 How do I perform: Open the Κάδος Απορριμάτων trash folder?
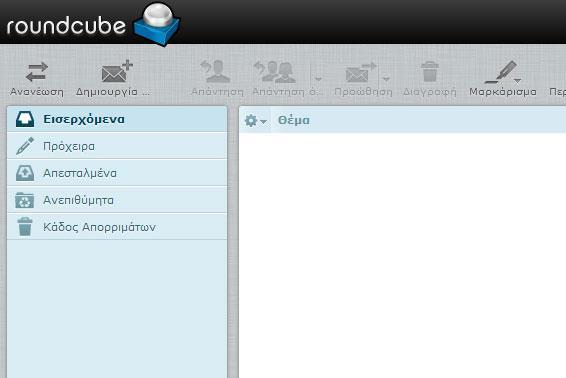(117, 227)
